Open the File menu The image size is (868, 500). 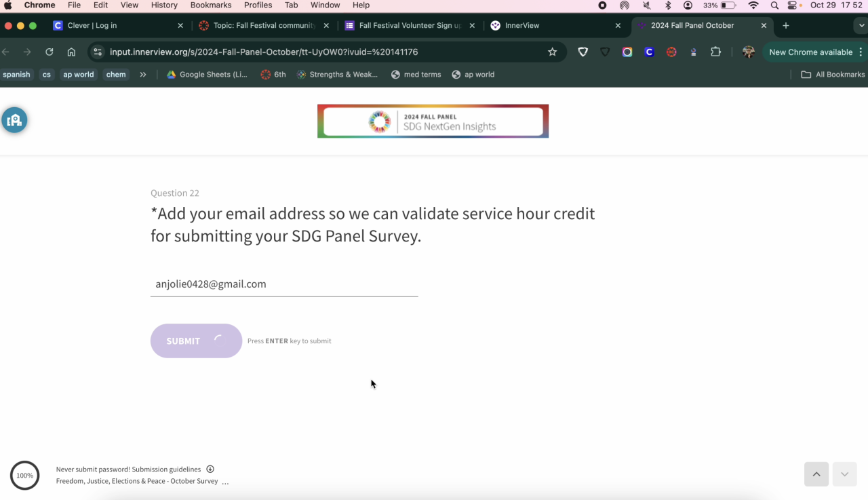pos(74,5)
